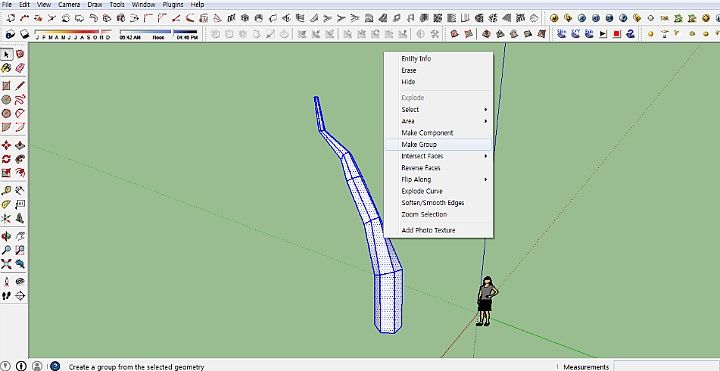Select the Line pencil tool
The width and height of the screenshot is (720, 371).
point(20,86)
